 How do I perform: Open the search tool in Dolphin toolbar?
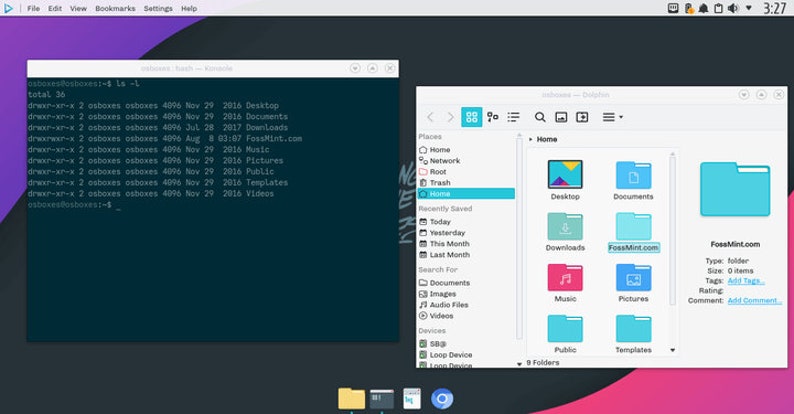point(540,117)
